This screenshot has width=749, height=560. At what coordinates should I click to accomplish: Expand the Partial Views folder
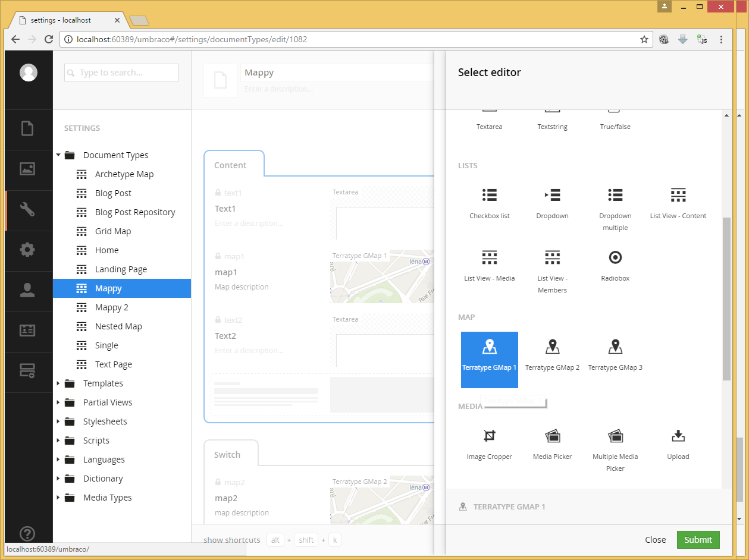click(58, 402)
